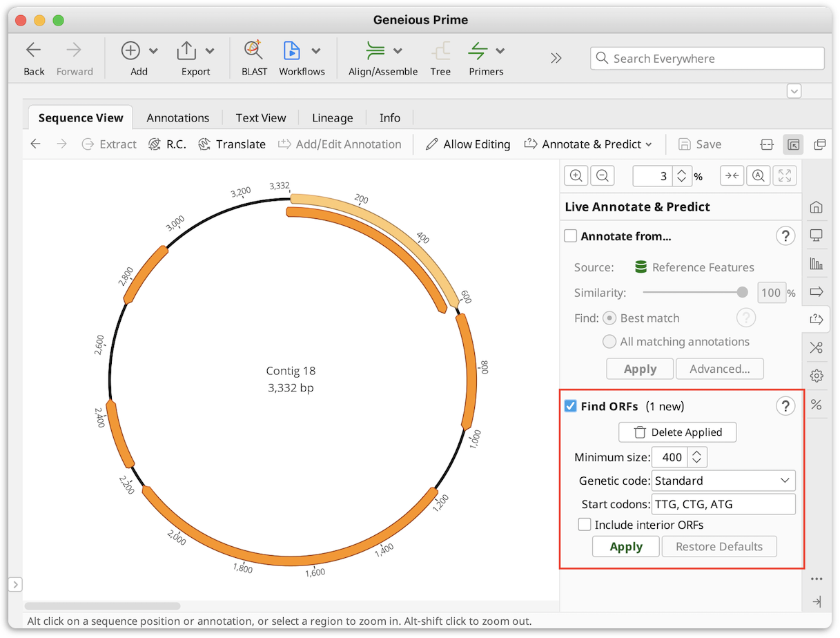Image resolution: width=840 pixels, height=638 pixels.
Task: Click the Search Everywhere field
Action: (707, 59)
